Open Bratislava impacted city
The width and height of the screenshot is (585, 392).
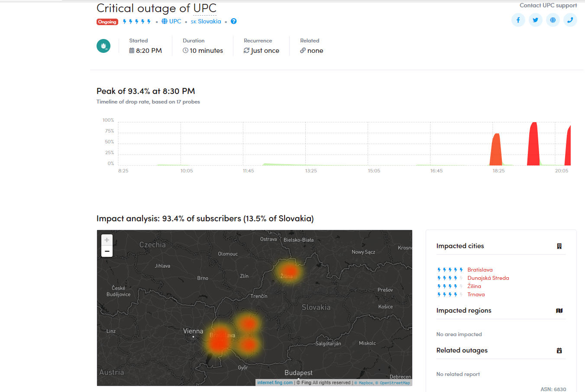[x=480, y=270]
